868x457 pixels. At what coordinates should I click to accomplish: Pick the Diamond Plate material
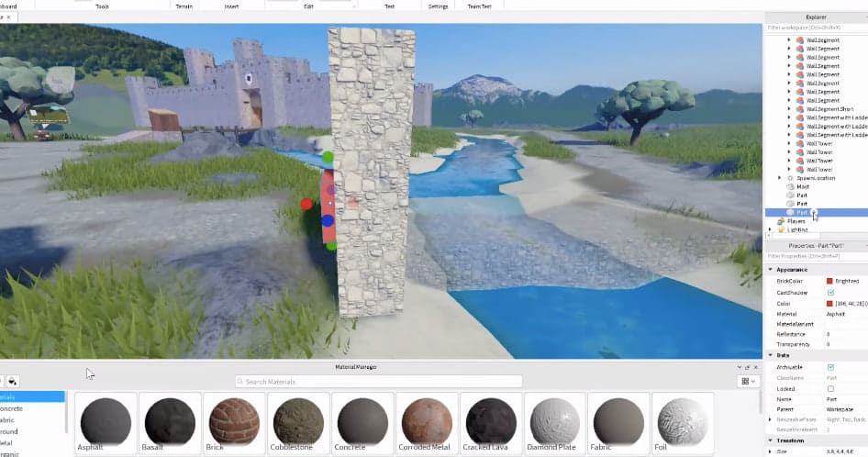pyautogui.click(x=555, y=423)
